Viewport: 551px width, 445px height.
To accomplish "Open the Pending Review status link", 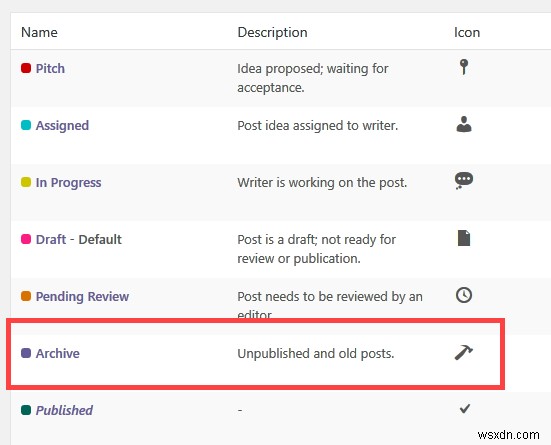I will pos(82,296).
